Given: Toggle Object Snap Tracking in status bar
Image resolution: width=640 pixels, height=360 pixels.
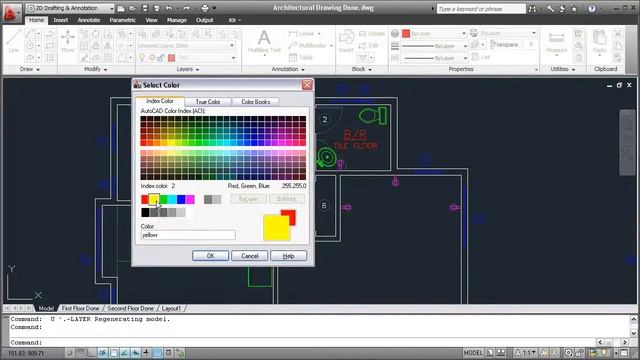Looking at the screenshot, I should click(x=124, y=353).
